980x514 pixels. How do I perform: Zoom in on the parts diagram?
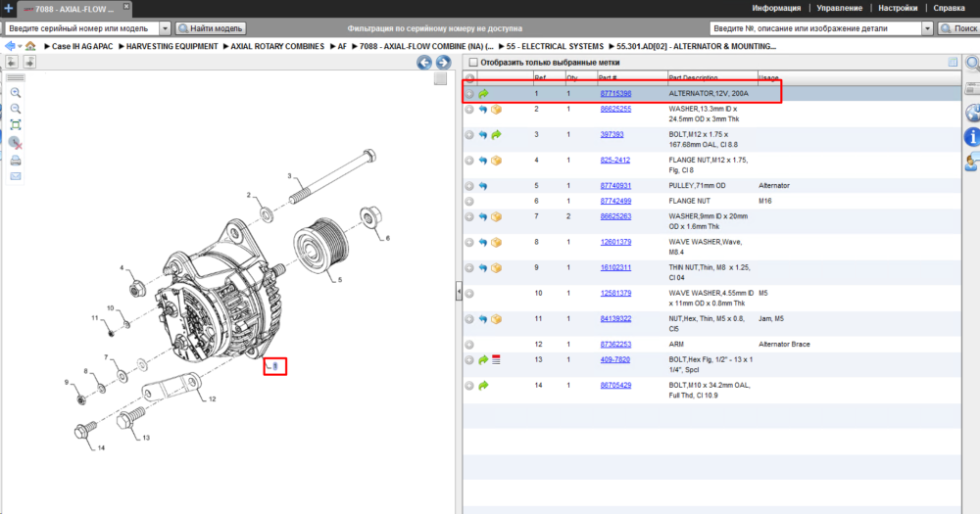point(16,92)
